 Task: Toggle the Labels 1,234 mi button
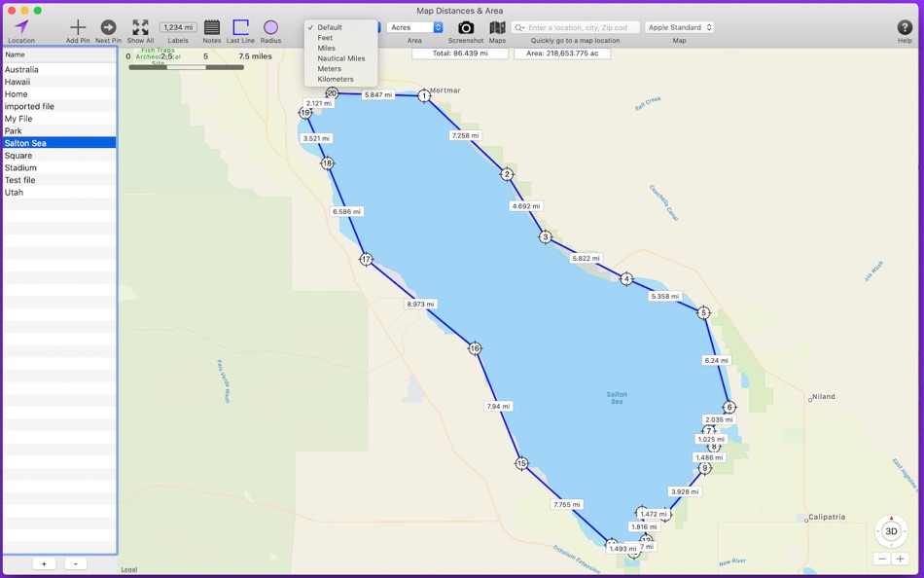point(178,27)
